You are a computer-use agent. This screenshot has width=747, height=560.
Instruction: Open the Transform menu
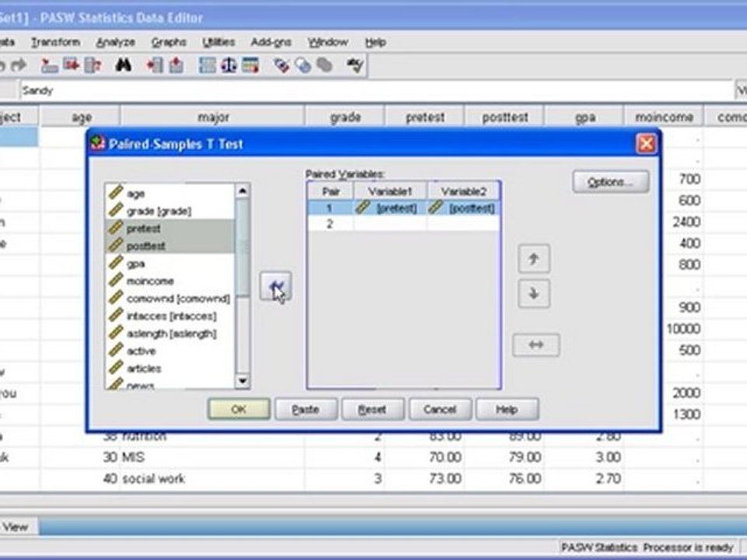point(56,42)
